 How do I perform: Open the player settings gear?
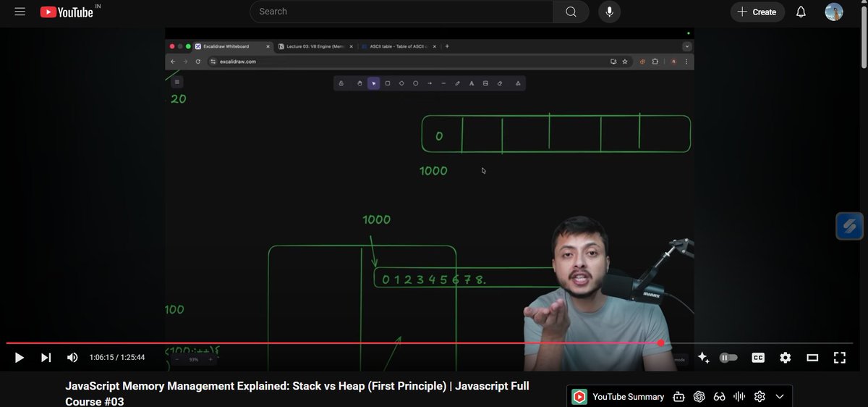pyautogui.click(x=785, y=358)
